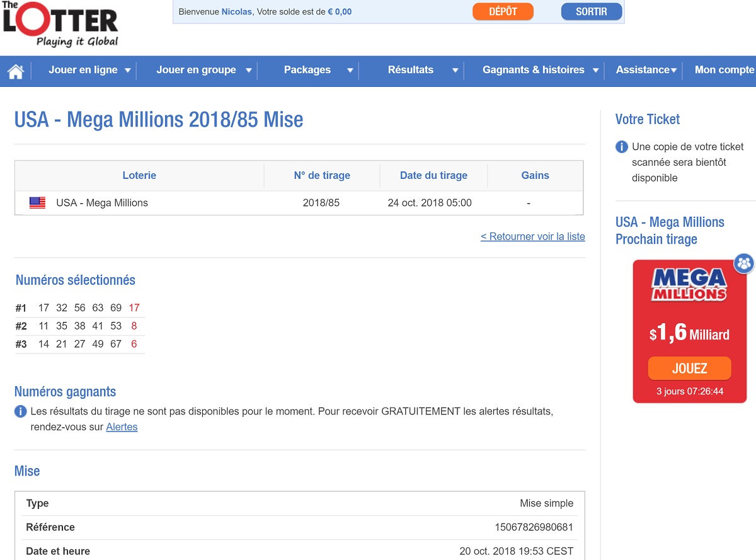The height and width of the screenshot is (560, 756).
Task: Expand Jouer en groupe dropdown arrow
Action: (249, 71)
